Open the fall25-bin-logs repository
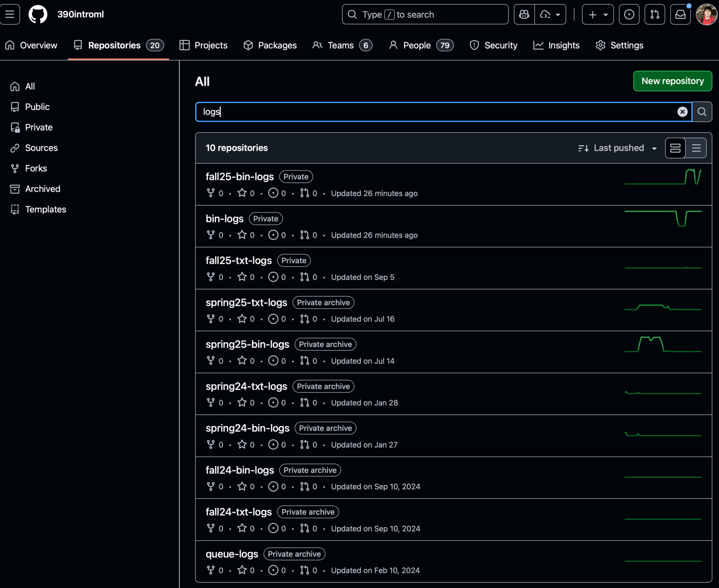The image size is (719, 588). pos(240,176)
